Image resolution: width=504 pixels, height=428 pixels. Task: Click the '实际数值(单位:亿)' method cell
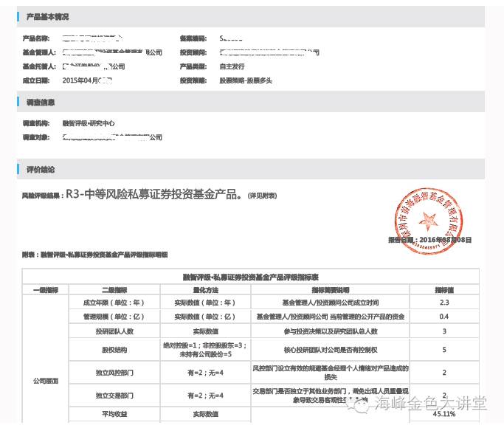click(205, 317)
